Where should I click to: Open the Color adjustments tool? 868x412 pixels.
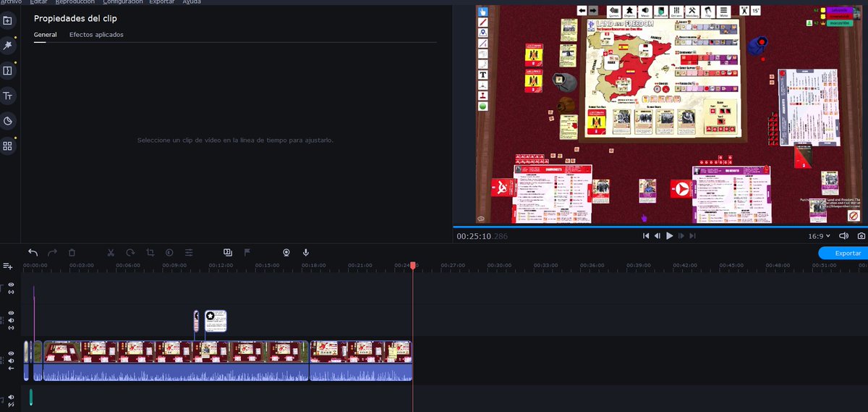(x=169, y=252)
